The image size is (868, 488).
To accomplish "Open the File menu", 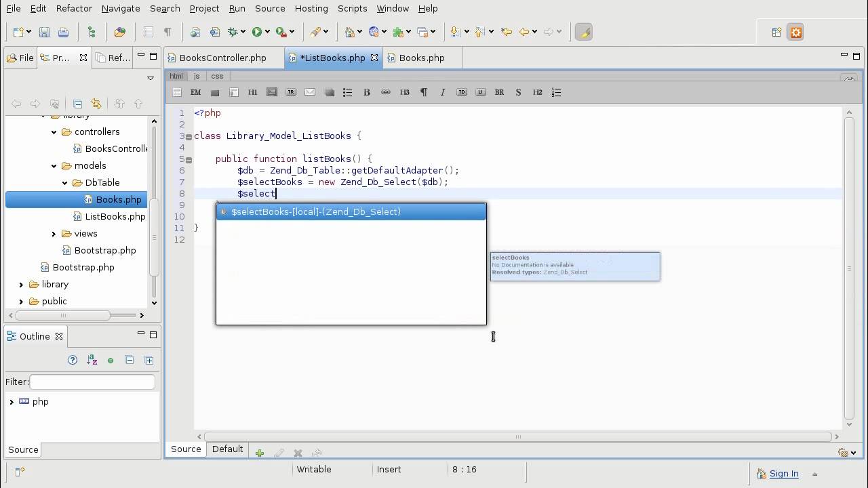I will point(13,8).
